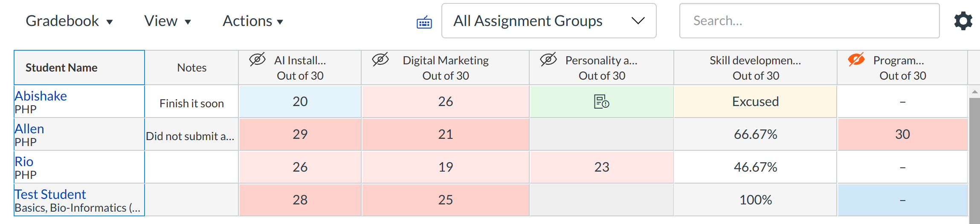Screen dimensions: 980x224
Task: Open Rio's student link
Action: (24, 161)
